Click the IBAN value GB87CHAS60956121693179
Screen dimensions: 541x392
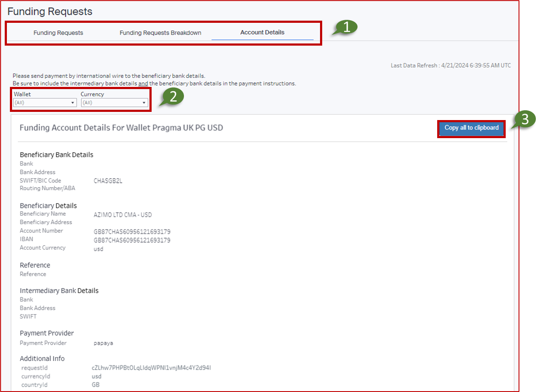click(x=132, y=240)
